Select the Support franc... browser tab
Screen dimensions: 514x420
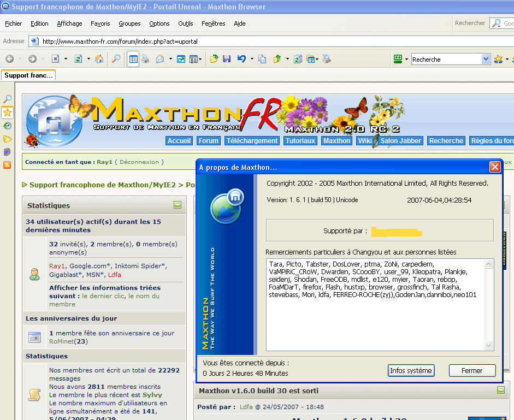pyautogui.click(x=28, y=75)
